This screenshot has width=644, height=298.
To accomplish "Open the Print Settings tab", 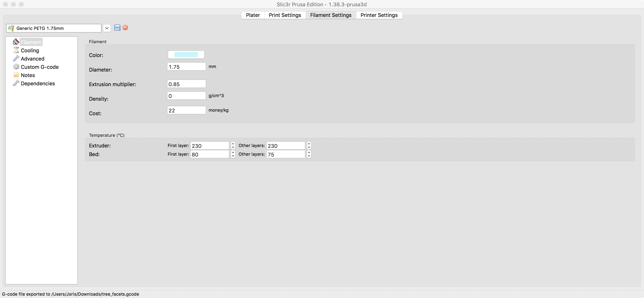I will pos(285,15).
